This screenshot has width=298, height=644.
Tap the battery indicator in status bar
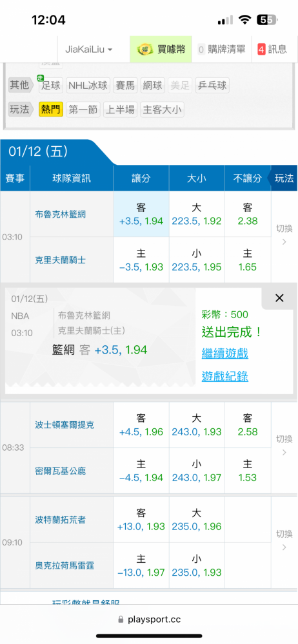[x=268, y=20]
